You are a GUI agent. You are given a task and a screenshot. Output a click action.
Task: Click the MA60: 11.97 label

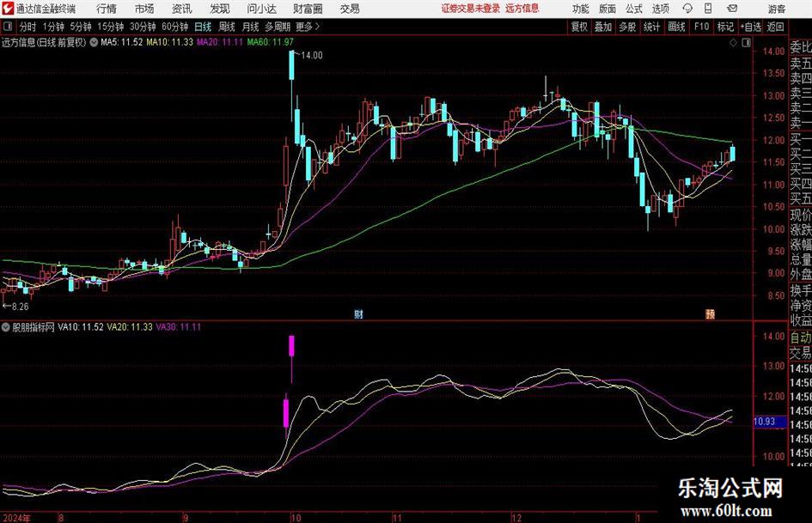[271, 42]
